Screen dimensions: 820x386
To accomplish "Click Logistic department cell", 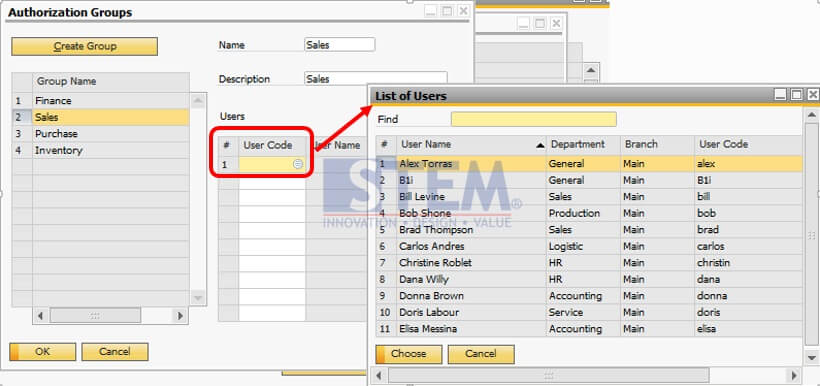I will tap(583, 246).
